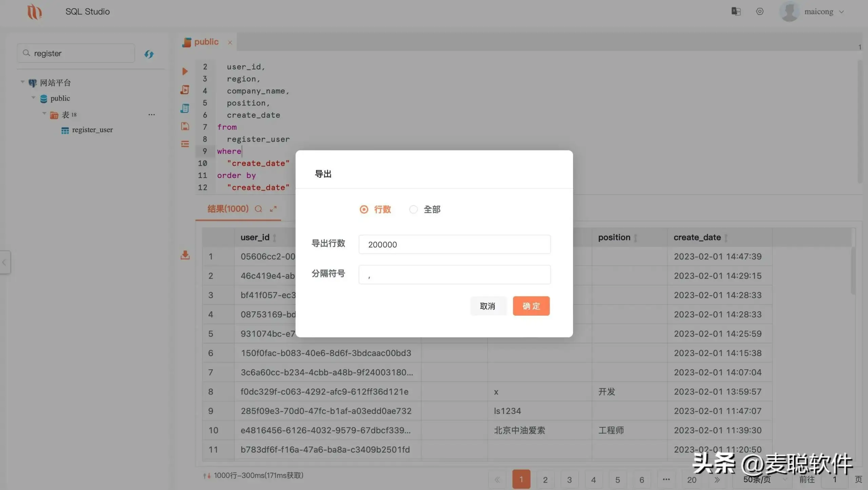Open the more options menu of 表 18
Viewport: 868px width, 490px height.
pos(152,114)
